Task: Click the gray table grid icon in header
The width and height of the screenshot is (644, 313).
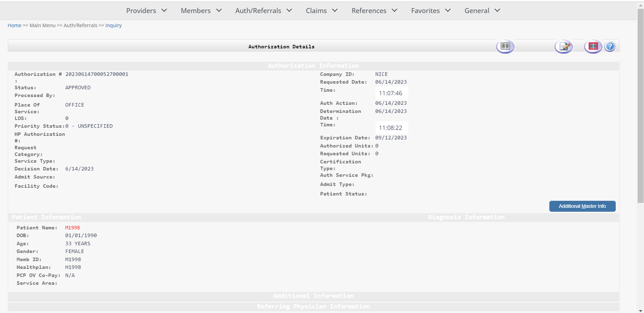Action: click(505, 46)
